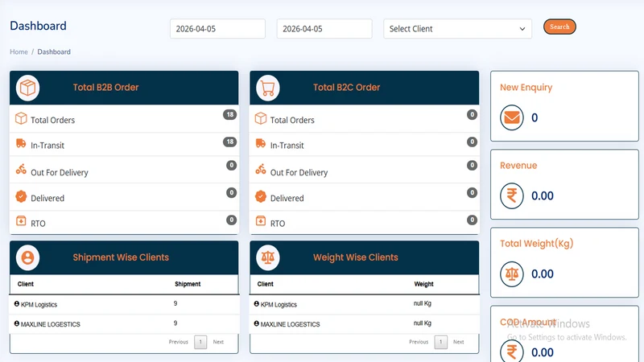Image resolution: width=644 pixels, height=362 pixels.
Task: Click null Kg value for KPM Logistics
Action: [422, 303]
